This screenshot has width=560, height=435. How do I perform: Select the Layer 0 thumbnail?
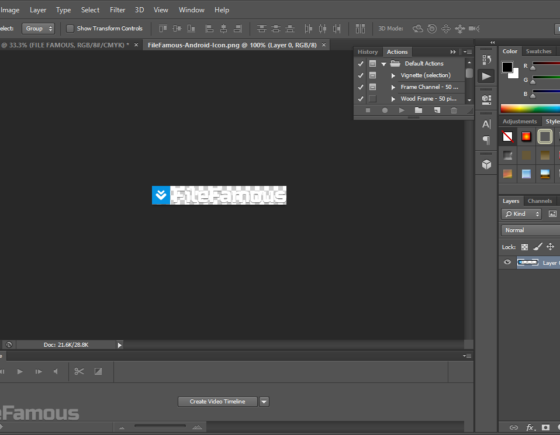coord(528,262)
